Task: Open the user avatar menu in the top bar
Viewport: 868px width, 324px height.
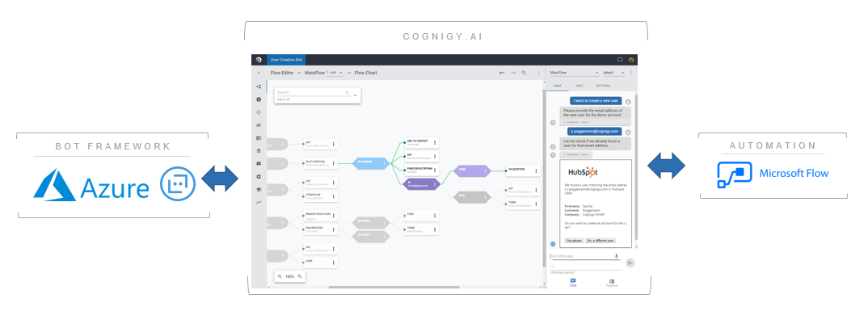Action: click(x=631, y=60)
